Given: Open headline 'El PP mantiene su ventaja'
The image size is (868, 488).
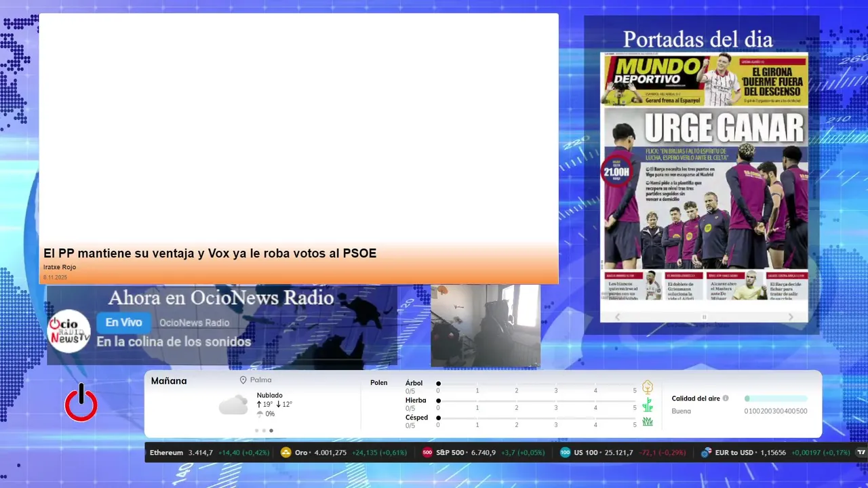Looking at the screenshot, I should (210, 253).
